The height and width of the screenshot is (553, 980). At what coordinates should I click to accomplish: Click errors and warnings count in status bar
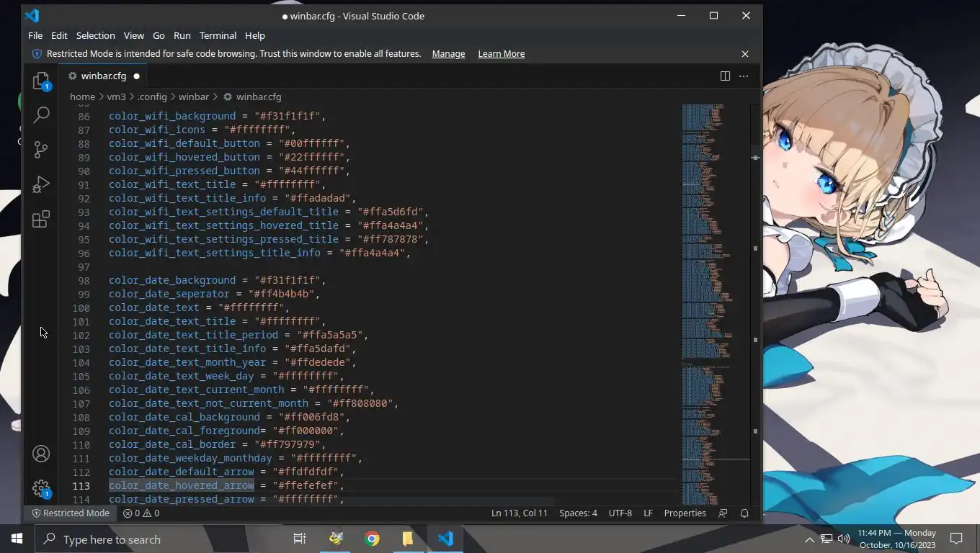point(141,513)
